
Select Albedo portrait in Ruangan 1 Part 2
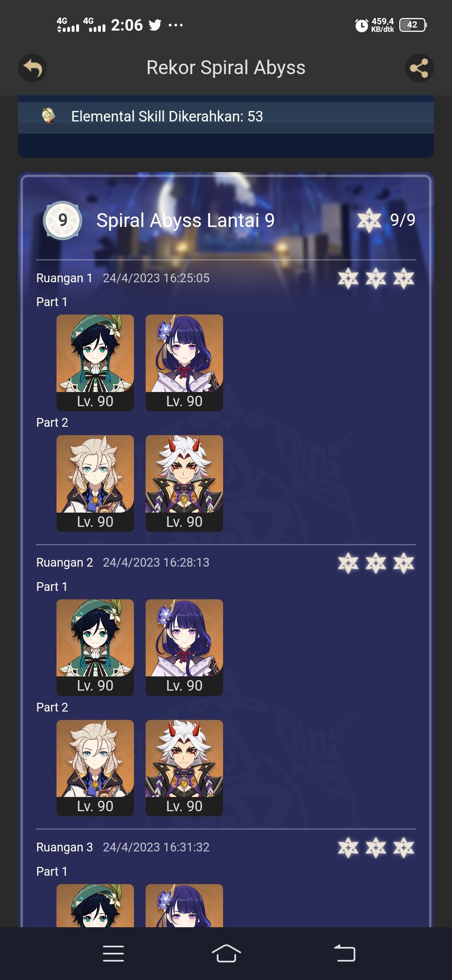(x=95, y=483)
